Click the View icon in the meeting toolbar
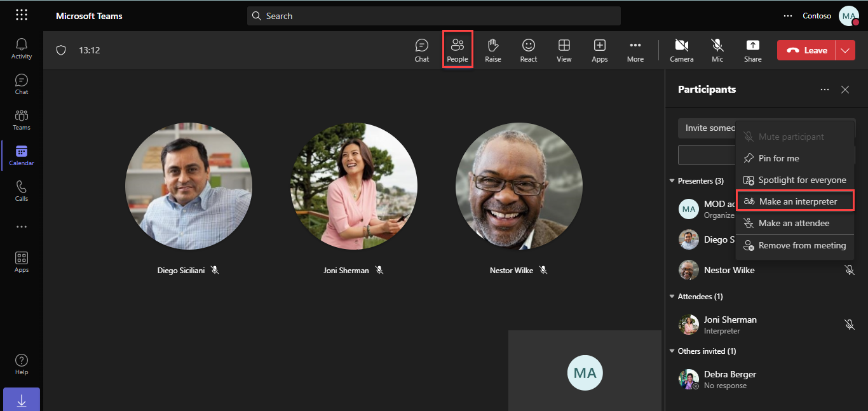 pyautogui.click(x=564, y=50)
